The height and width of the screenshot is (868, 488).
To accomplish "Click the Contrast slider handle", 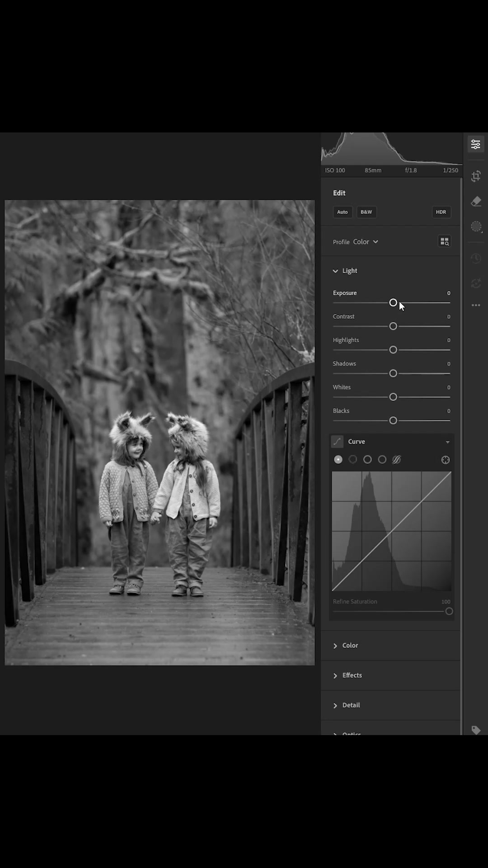I will click(393, 326).
